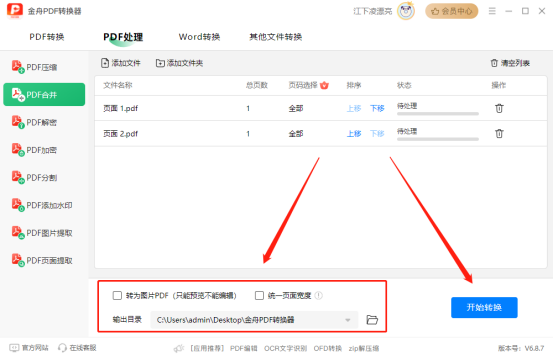Clear the list with 清空列表
This screenshot has height=360, width=553.
click(510, 63)
